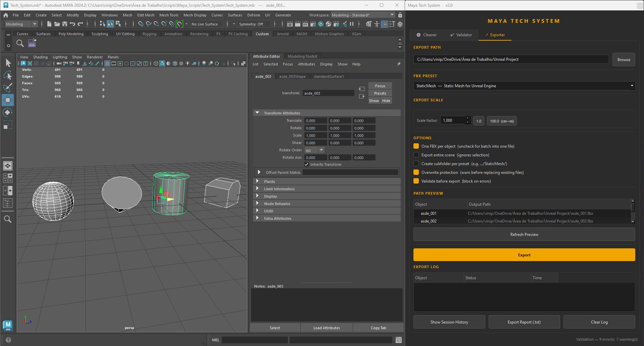Open the Mesh Tools menu
The image size is (644, 346).
click(x=169, y=15)
